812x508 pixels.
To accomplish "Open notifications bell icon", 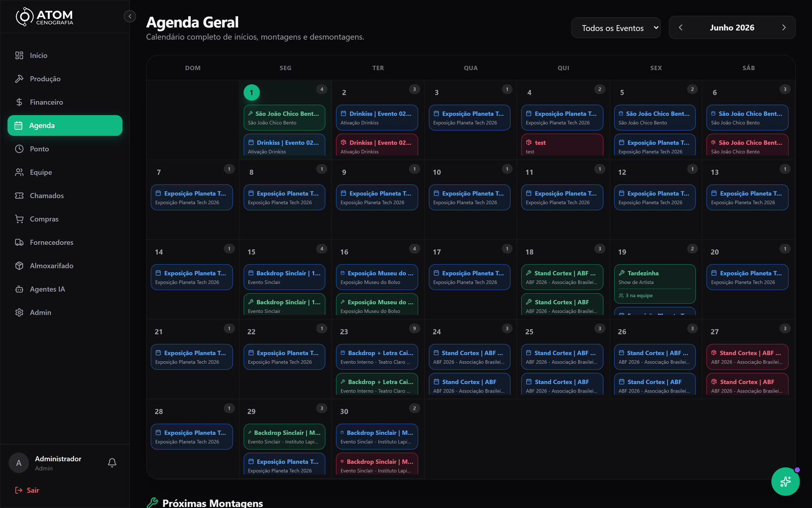I will tap(112, 463).
